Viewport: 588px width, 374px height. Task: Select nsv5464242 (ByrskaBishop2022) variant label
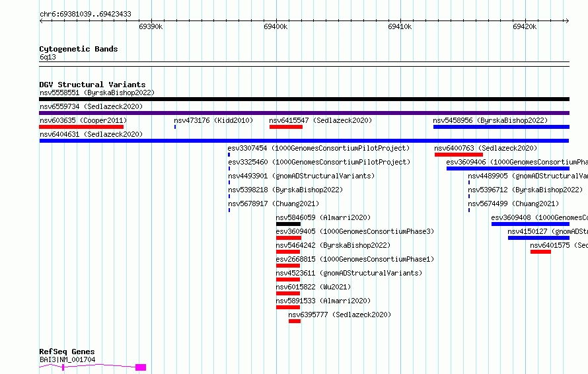pyautogui.click(x=333, y=245)
